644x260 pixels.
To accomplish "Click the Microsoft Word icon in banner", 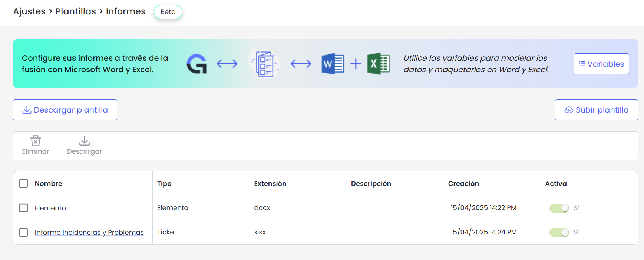I will tap(333, 64).
